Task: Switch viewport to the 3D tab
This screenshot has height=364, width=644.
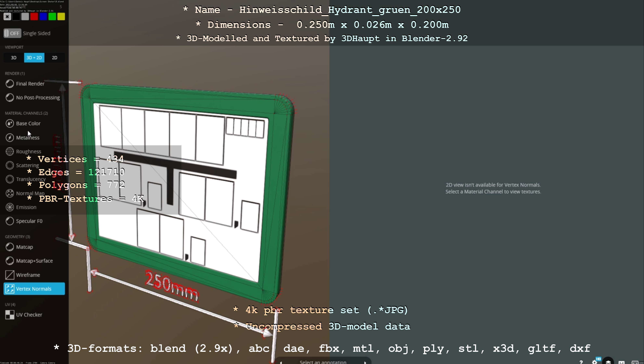Action: pos(14,58)
